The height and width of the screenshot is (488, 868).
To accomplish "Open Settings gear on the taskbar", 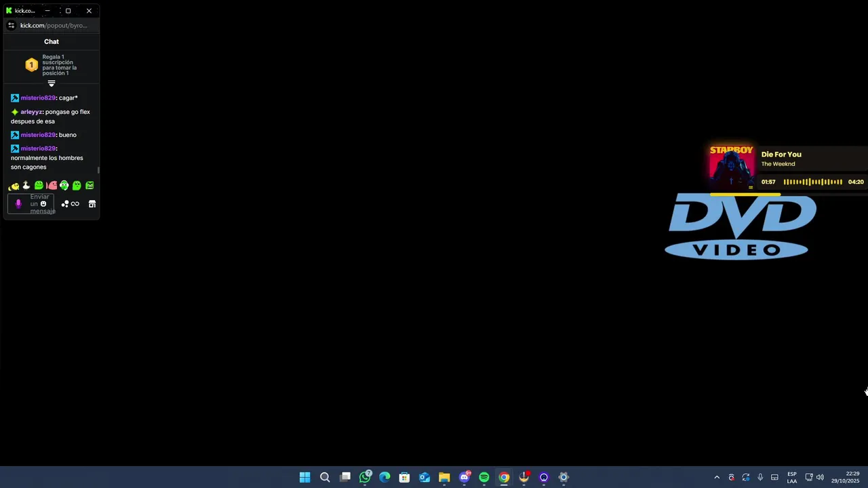I will (564, 477).
